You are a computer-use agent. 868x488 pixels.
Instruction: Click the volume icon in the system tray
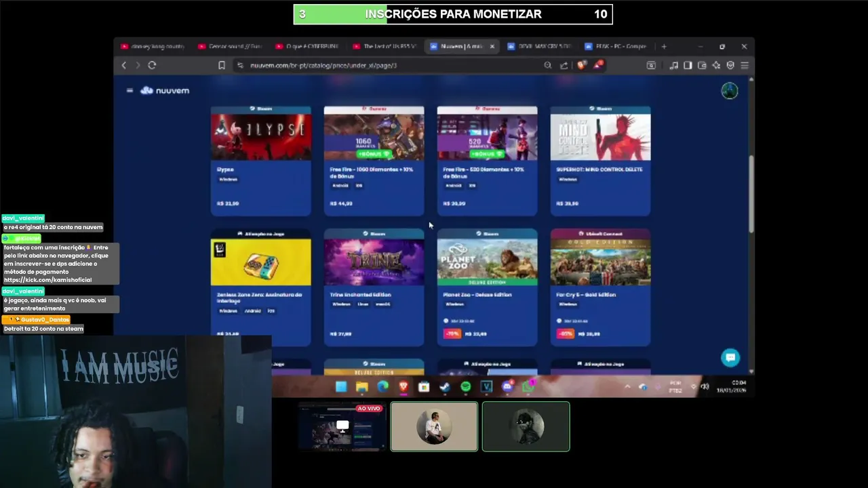705,386
